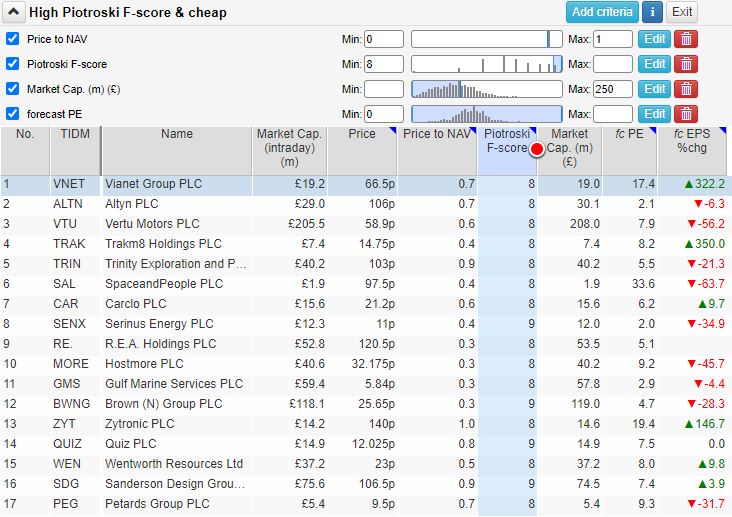732x517 pixels.
Task: Sort by the Price column header
Action: pyautogui.click(x=361, y=134)
